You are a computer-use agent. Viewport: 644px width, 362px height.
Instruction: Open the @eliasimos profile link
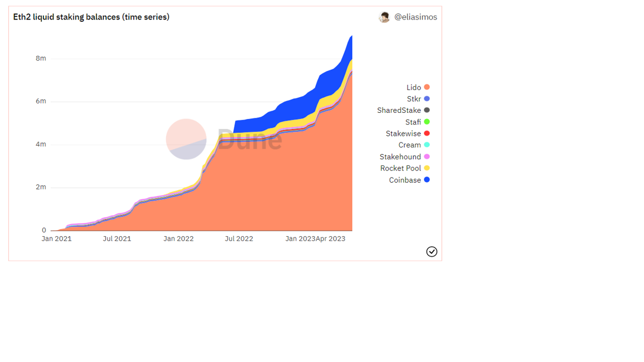click(416, 17)
